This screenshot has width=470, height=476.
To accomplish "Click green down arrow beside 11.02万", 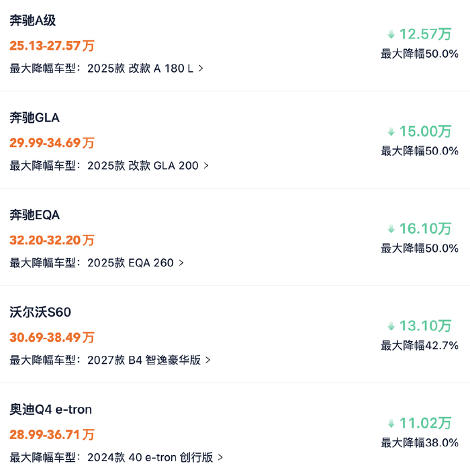I will coord(391,423).
